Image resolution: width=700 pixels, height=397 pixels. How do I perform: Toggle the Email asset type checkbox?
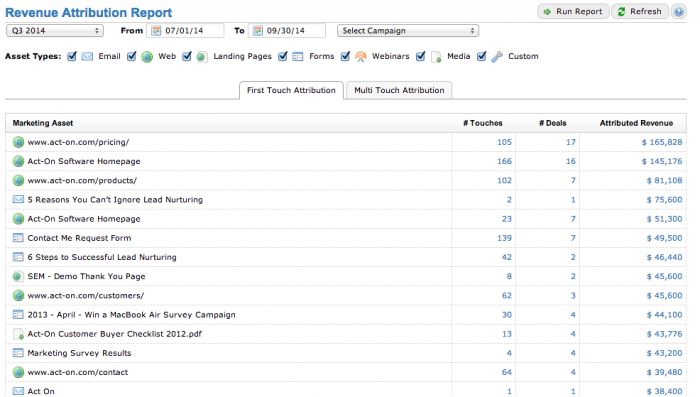(72, 56)
